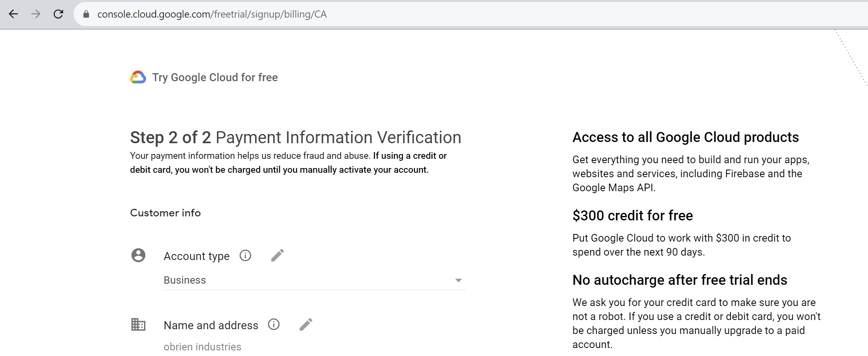Select the Customer info section heading

165,213
